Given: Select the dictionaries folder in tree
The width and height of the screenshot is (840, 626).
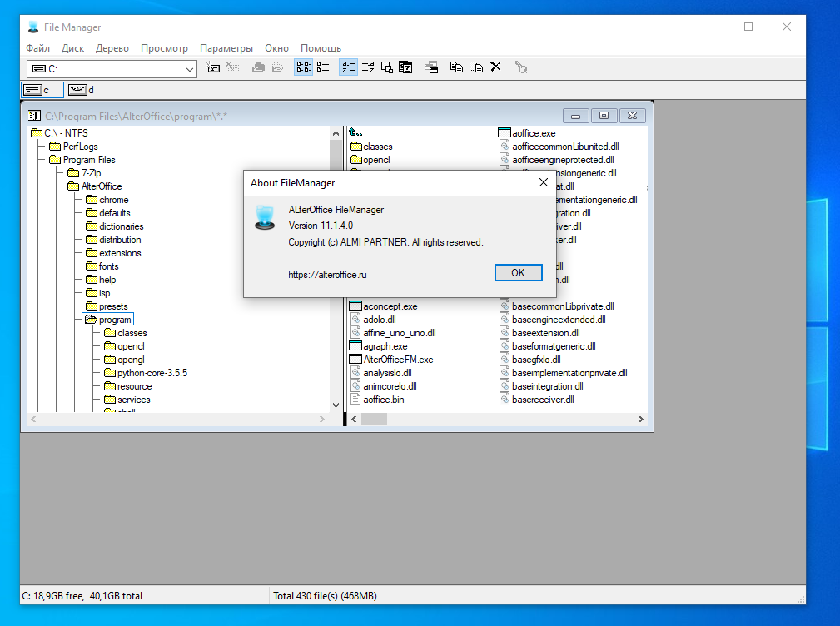Looking at the screenshot, I should click(x=115, y=226).
